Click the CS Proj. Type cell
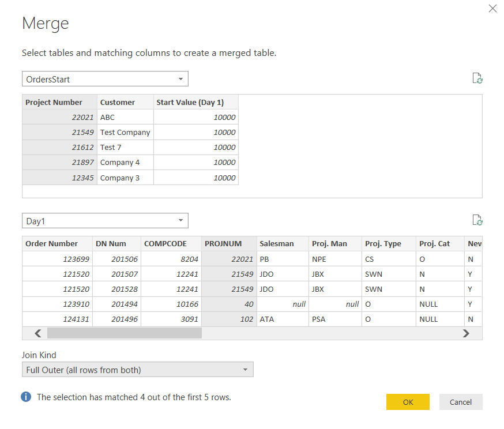Screen dimensions: 504x429 click(389, 259)
